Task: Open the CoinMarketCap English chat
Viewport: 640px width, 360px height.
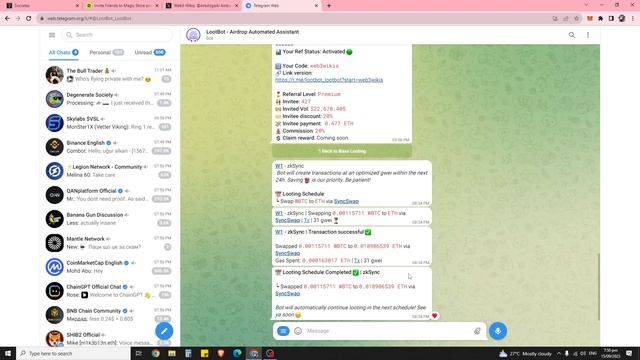Action: click(x=109, y=267)
